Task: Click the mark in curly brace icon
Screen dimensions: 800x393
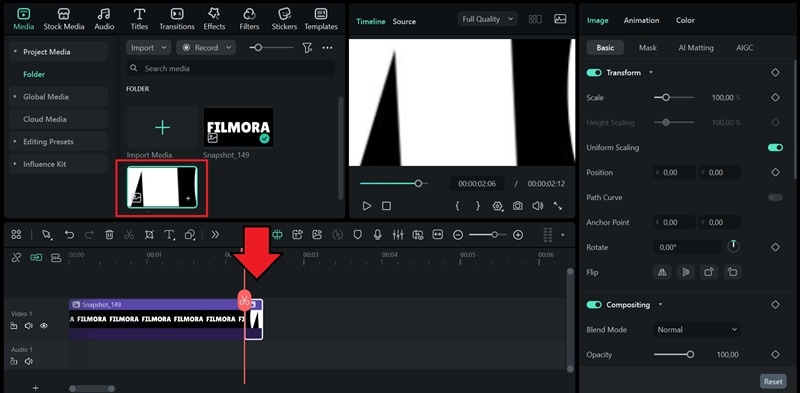Action: point(458,206)
